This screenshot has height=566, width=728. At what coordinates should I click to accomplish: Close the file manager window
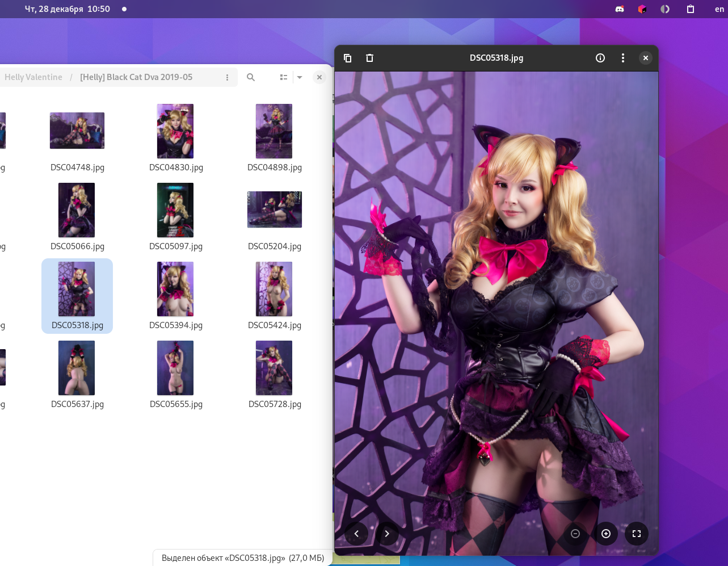[x=319, y=77]
